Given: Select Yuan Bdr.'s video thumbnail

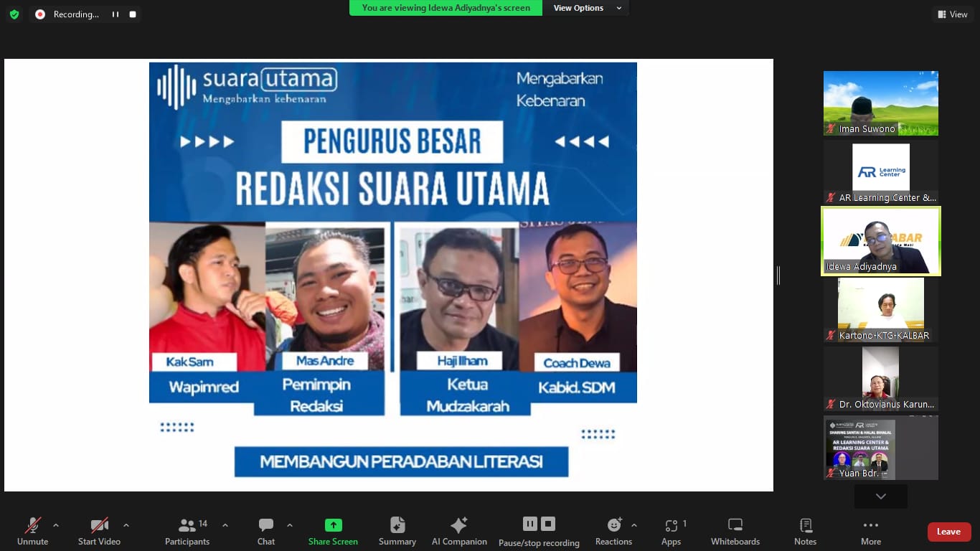Looking at the screenshot, I should coord(881,448).
